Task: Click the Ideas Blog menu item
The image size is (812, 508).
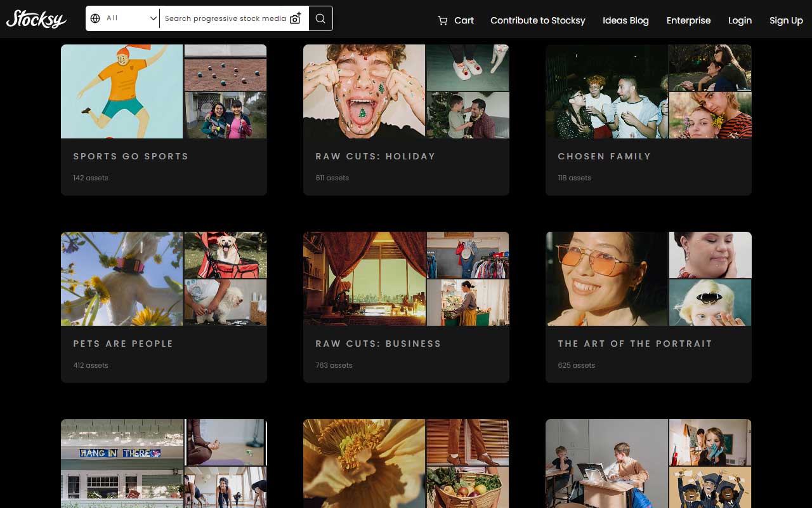Action: tap(625, 20)
